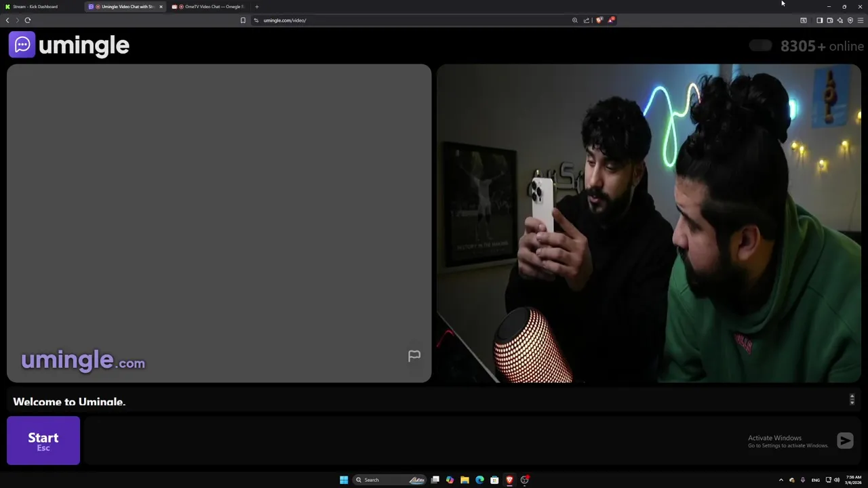Open Brave Wallet icon in toolbar
The width and height of the screenshot is (868, 488).
pos(829,20)
